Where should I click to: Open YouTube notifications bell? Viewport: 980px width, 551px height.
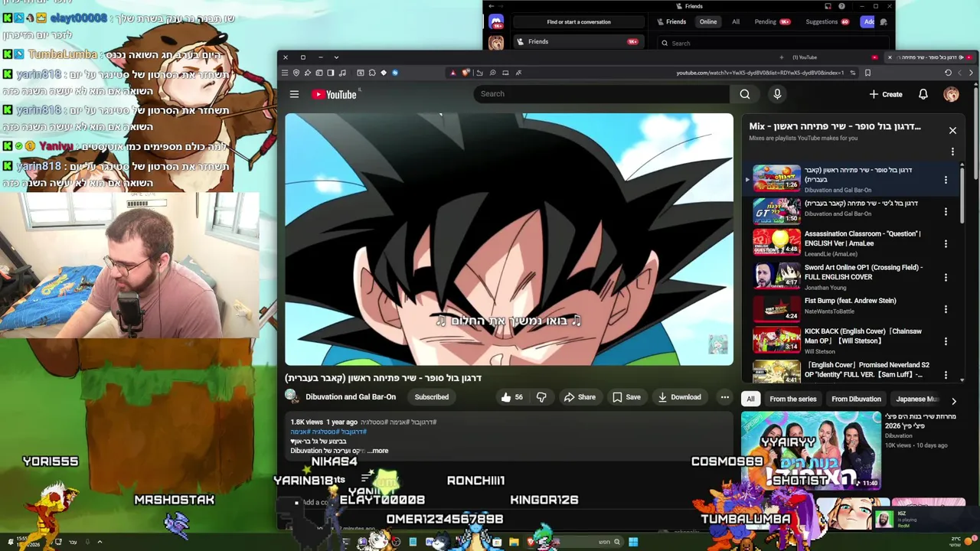tap(923, 94)
